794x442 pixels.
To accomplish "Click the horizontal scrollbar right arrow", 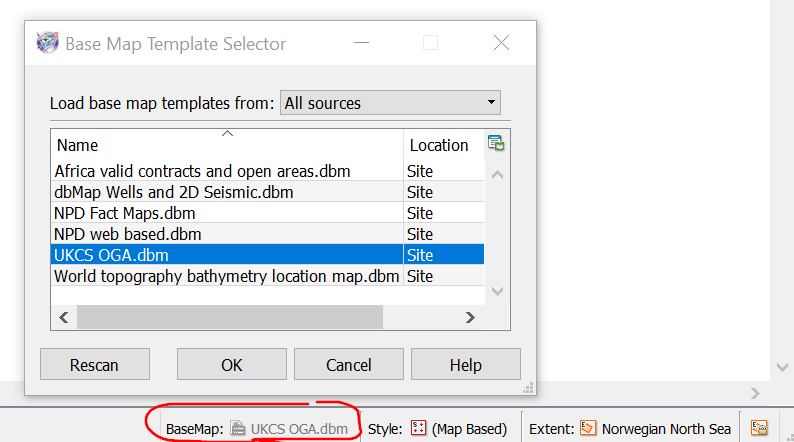I will [x=470, y=317].
